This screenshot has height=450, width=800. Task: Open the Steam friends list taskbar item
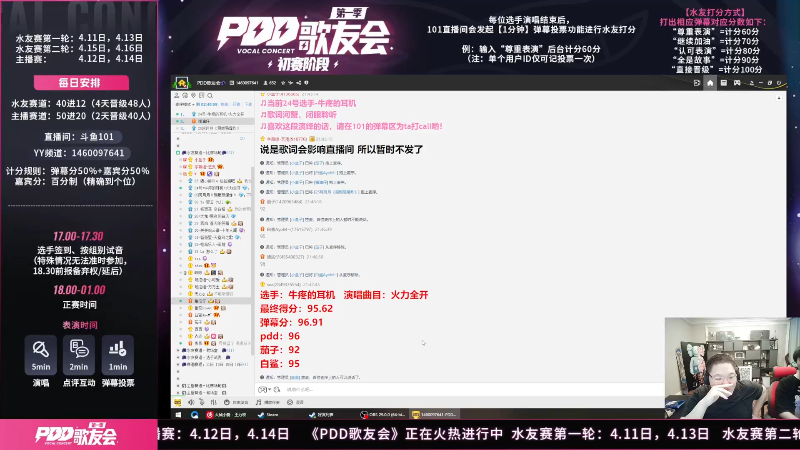pyautogui.click(x=321, y=415)
